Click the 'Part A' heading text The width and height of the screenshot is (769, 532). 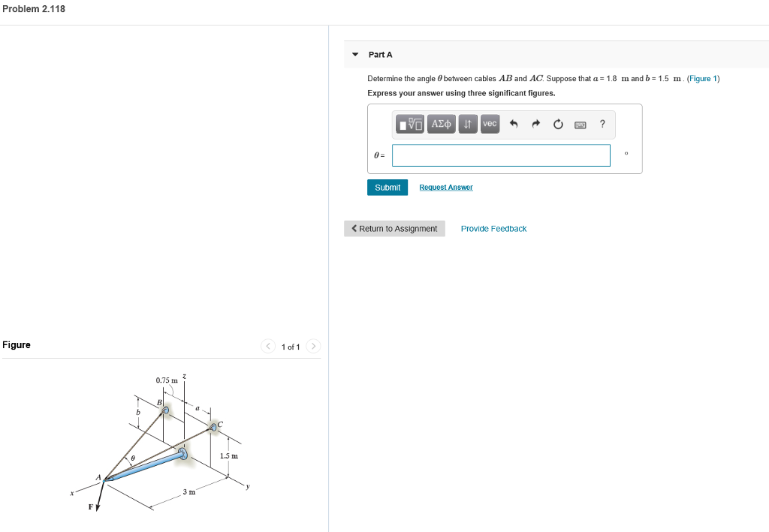[381, 54]
